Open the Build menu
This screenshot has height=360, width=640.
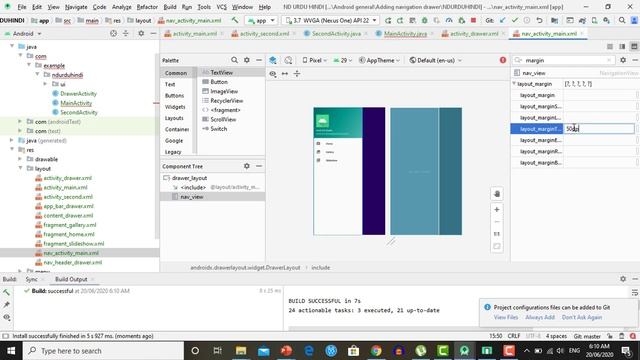170,7
